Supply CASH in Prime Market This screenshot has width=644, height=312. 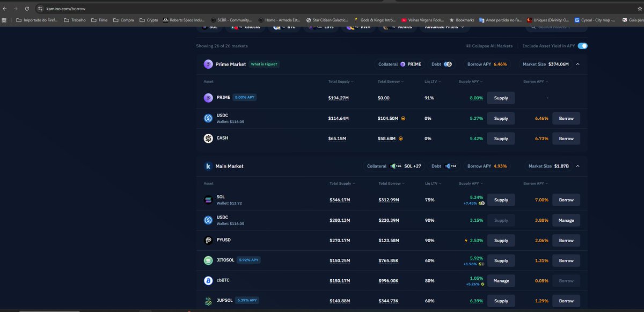501,139
